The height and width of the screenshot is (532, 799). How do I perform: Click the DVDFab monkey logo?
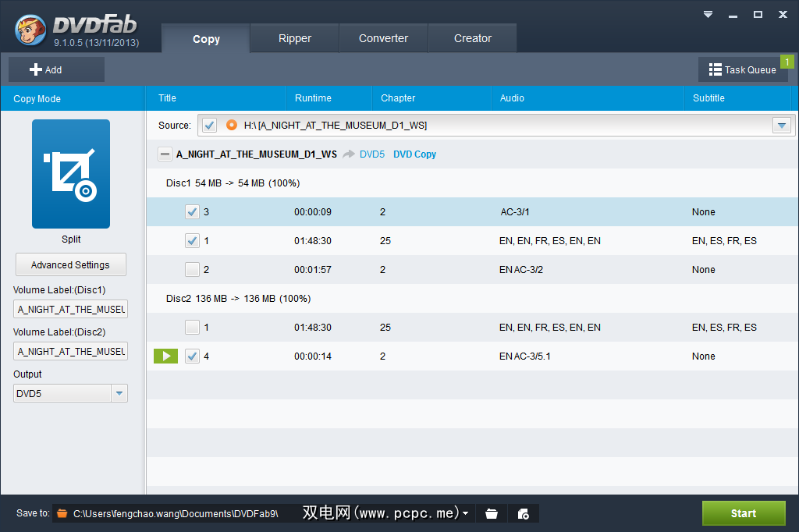tap(31, 30)
